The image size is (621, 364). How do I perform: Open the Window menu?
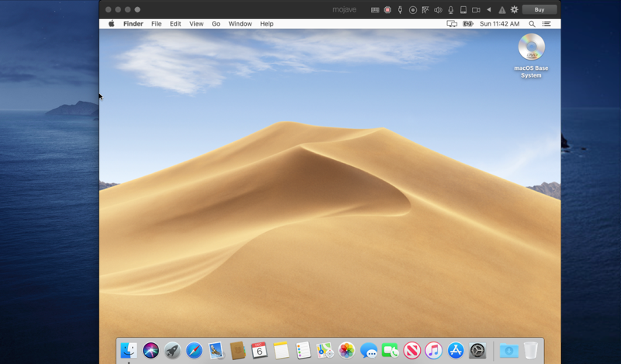240,24
